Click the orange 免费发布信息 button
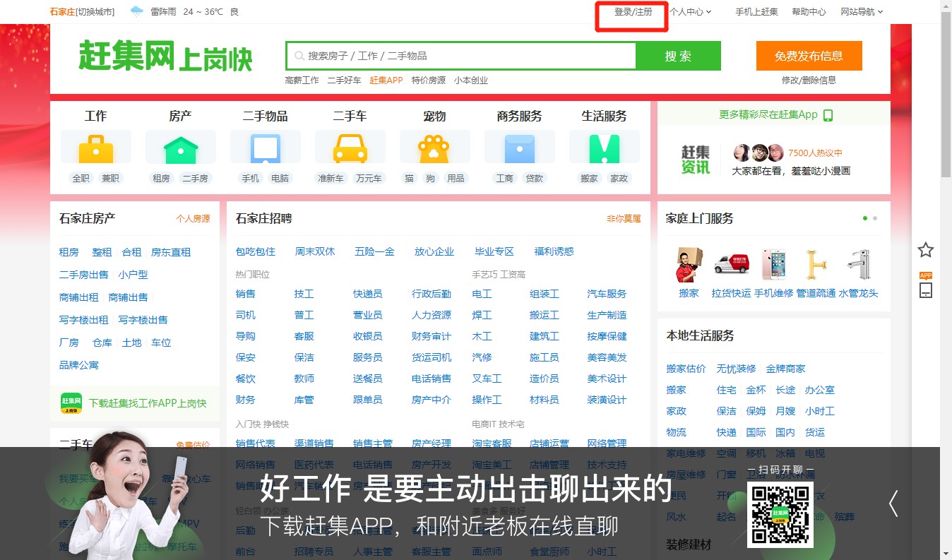Image resolution: width=952 pixels, height=560 pixels. coord(809,56)
